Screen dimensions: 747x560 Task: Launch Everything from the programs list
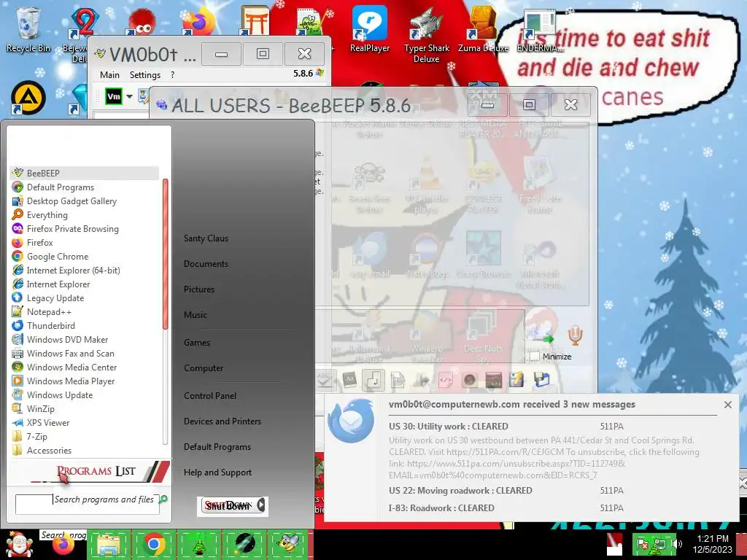tap(85, 215)
